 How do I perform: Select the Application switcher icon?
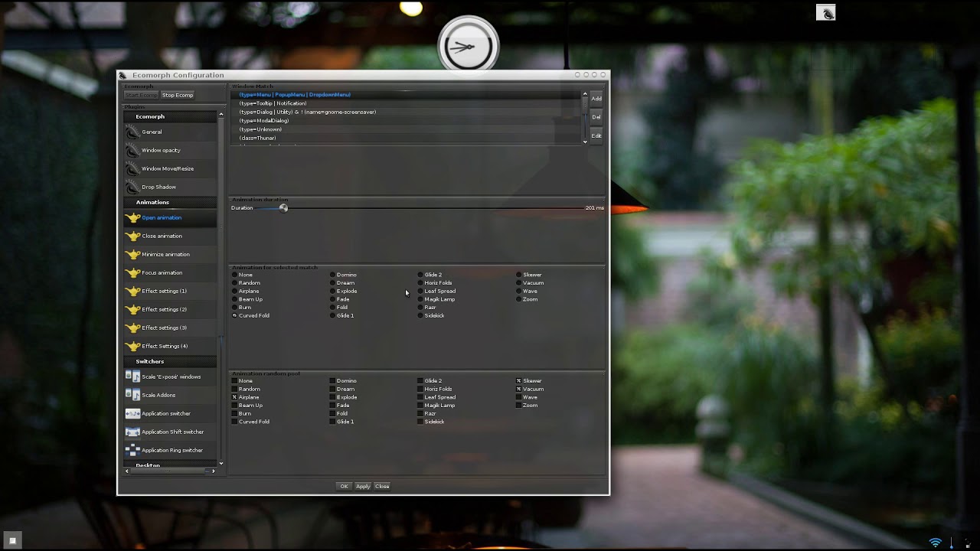(132, 413)
